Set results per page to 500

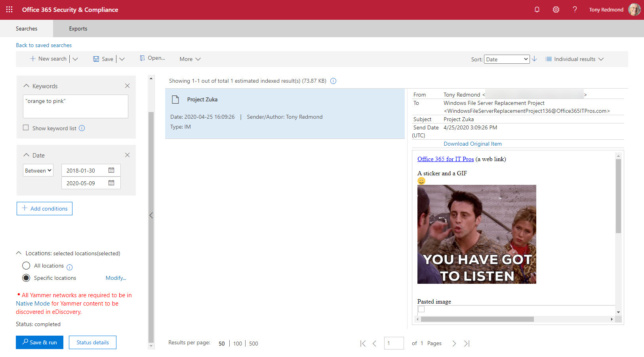(253, 344)
